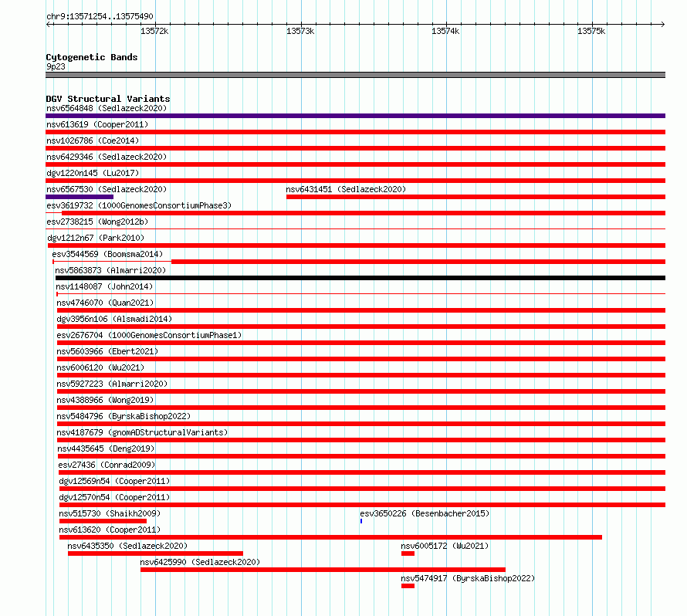Click the ruler's right arrow end
The height and width of the screenshot is (616, 687).
point(662,24)
